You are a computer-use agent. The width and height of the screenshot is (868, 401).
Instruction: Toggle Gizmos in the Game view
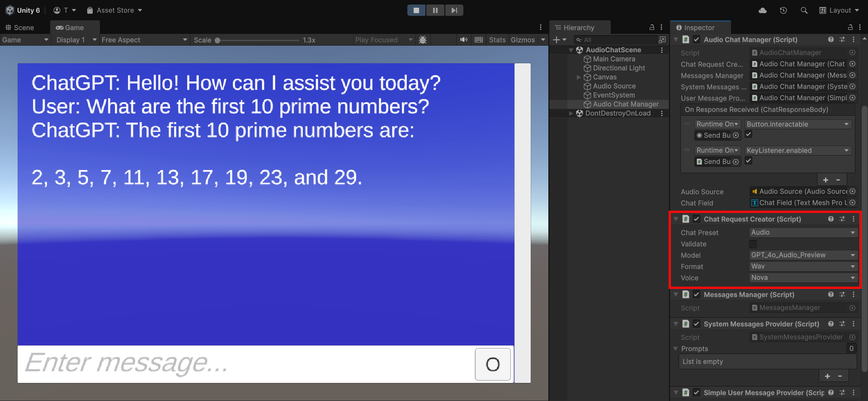click(x=523, y=40)
